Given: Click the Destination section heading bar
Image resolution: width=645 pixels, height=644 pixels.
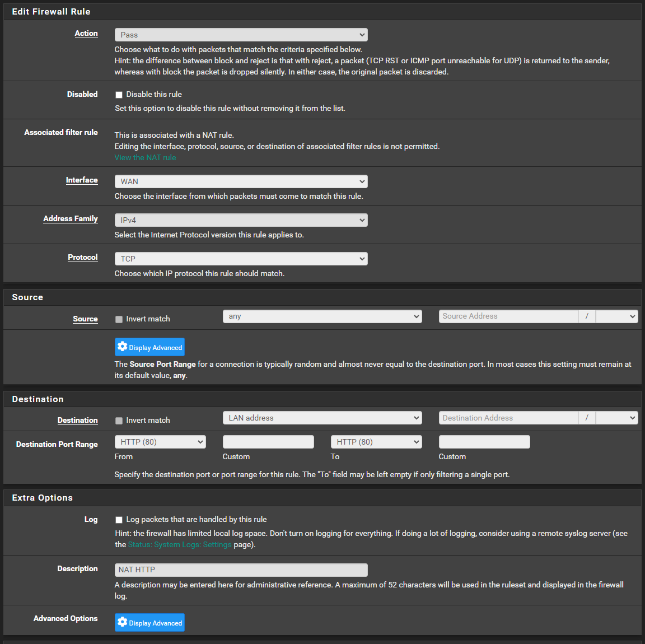Looking at the screenshot, I should (x=322, y=399).
